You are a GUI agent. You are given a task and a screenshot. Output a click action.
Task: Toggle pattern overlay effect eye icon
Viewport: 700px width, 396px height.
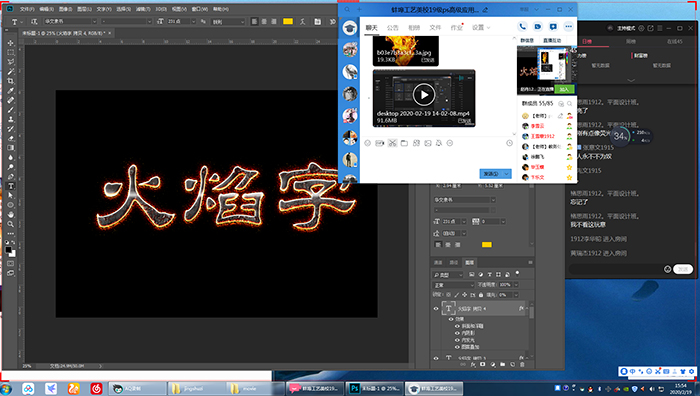click(457, 347)
